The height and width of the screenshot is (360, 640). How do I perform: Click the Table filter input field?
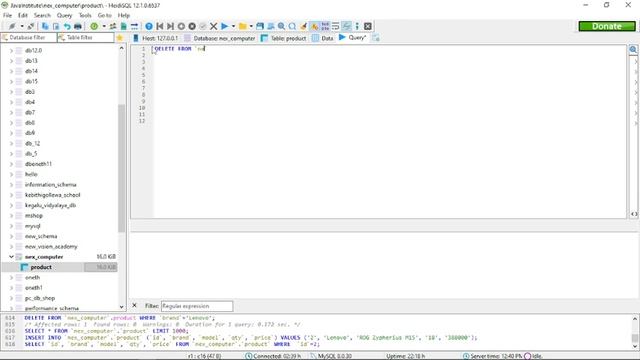point(86,38)
